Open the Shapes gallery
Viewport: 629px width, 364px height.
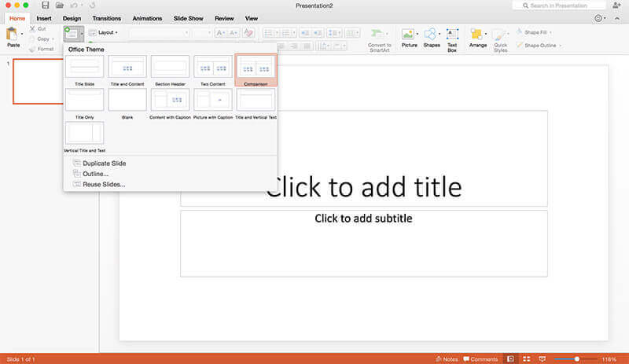(431, 35)
